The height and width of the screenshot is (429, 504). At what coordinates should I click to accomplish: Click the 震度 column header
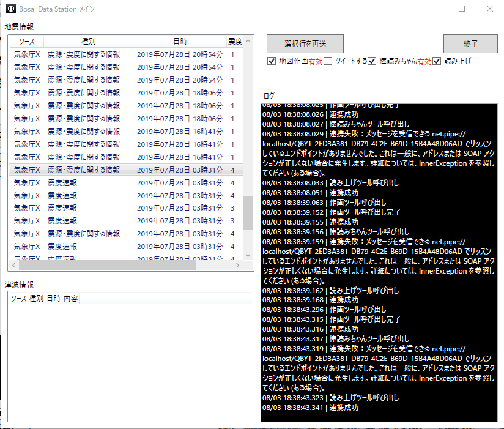tap(235, 42)
